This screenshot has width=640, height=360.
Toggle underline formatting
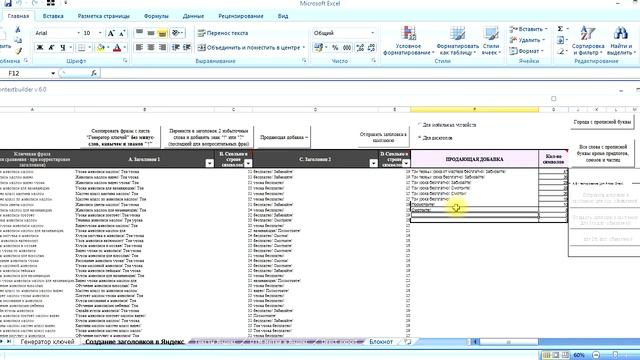pos(63,48)
